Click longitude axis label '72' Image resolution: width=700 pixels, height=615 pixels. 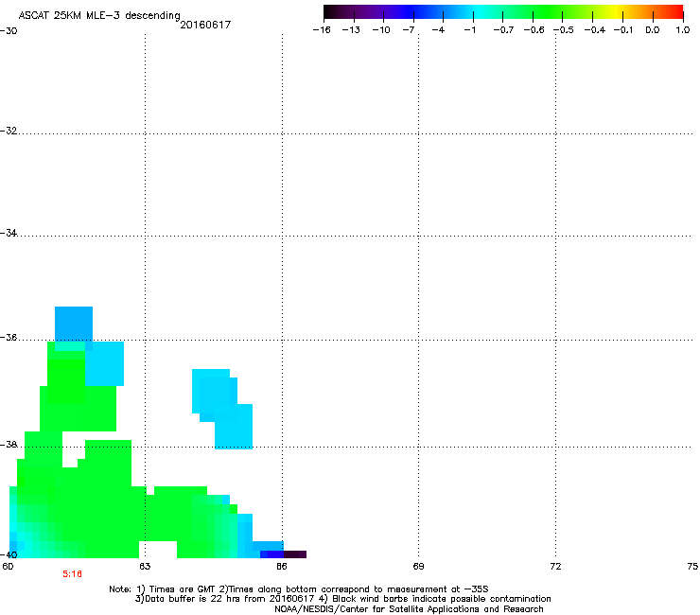click(x=555, y=567)
